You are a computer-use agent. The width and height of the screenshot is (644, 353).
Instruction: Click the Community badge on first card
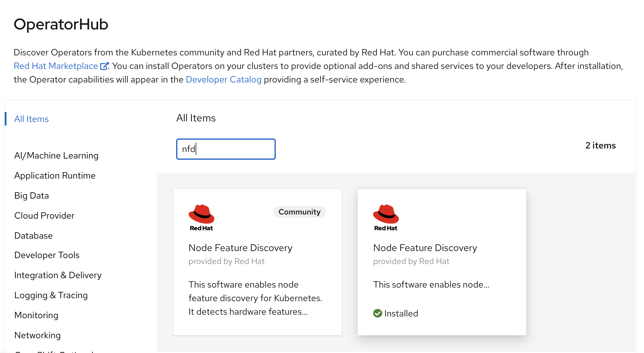click(x=299, y=212)
